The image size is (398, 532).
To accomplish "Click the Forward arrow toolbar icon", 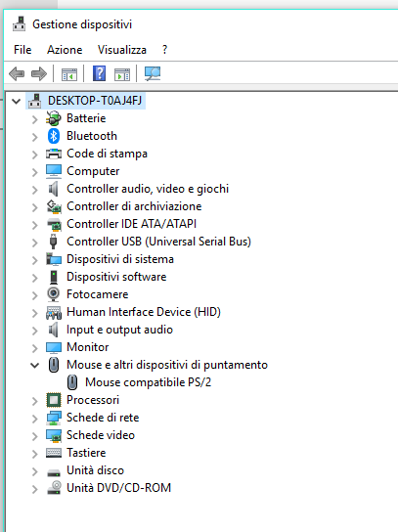I will pos(39,73).
